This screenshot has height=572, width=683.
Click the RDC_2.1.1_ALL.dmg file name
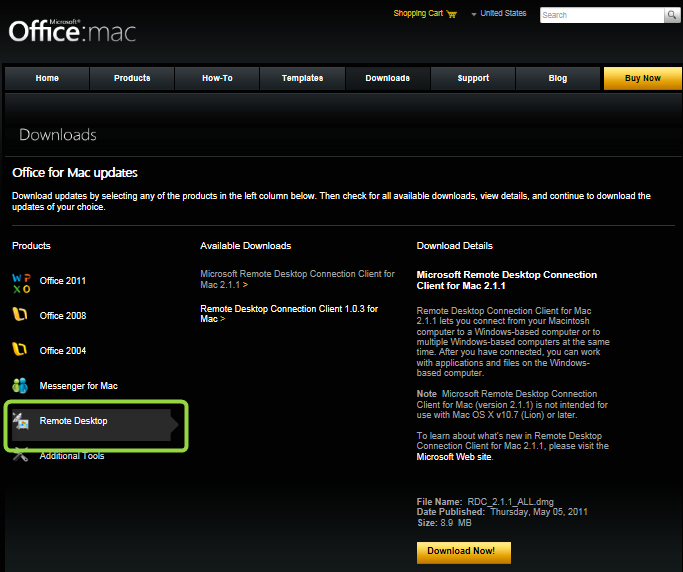pos(511,502)
